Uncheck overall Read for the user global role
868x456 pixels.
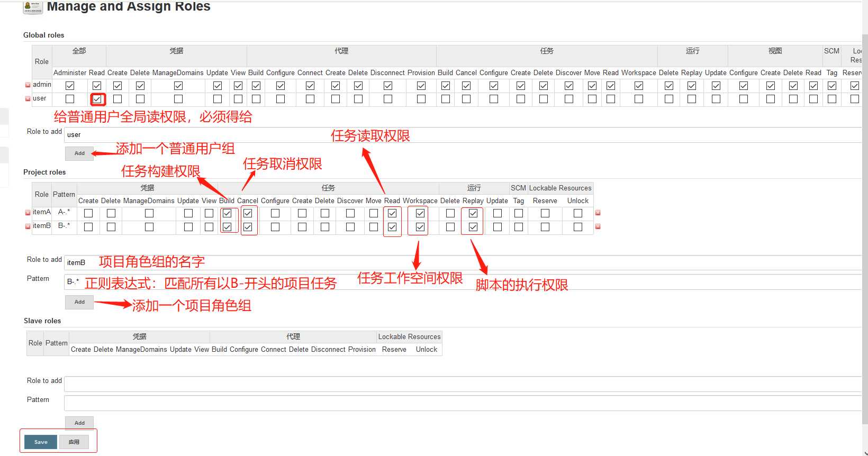click(x=97, y=99)
